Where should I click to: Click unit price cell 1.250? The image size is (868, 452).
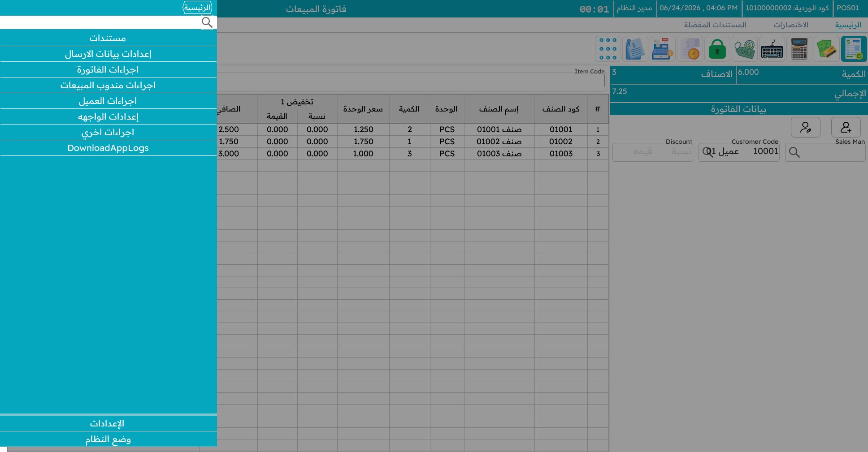point(363,129)
